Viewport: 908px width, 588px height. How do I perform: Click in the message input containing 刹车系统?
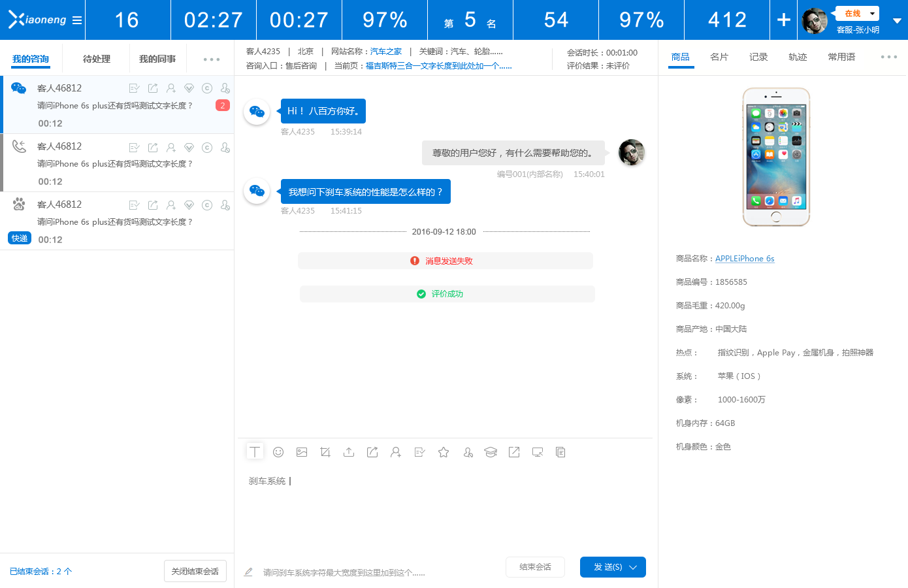point(446,510)
